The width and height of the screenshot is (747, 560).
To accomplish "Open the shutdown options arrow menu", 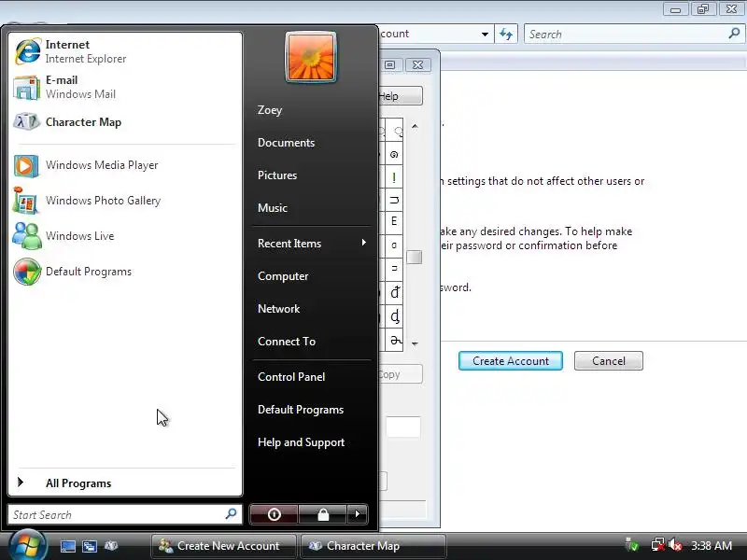I will pos(358,514).
